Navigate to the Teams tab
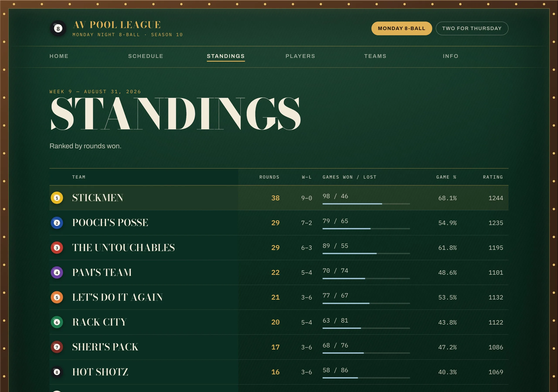This screenshot has height=392, width=558. point(375,56)
